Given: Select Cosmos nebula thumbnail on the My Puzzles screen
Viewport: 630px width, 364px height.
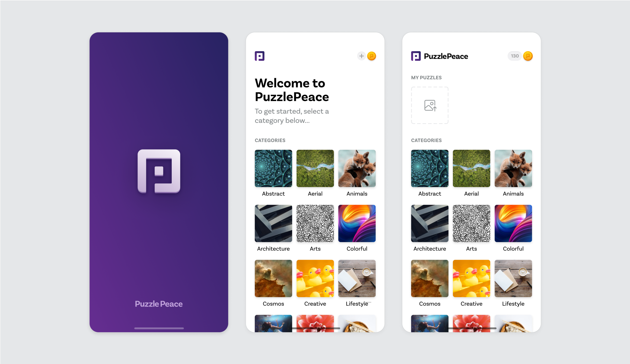Looking at the screenshot, I should tap(430, 278).
